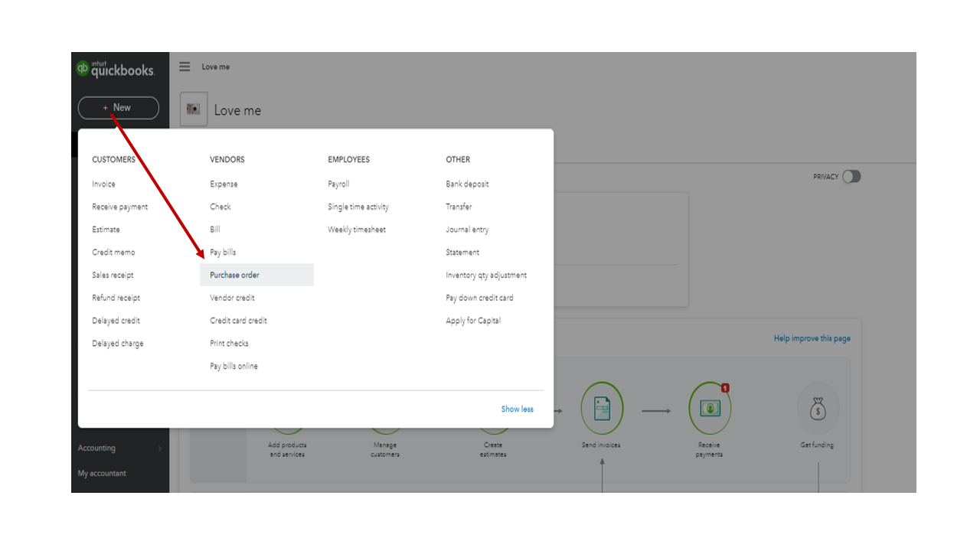Toggle the Privacy switch
The height and width of the screenshot is (551, 980).
coord(851,176)
